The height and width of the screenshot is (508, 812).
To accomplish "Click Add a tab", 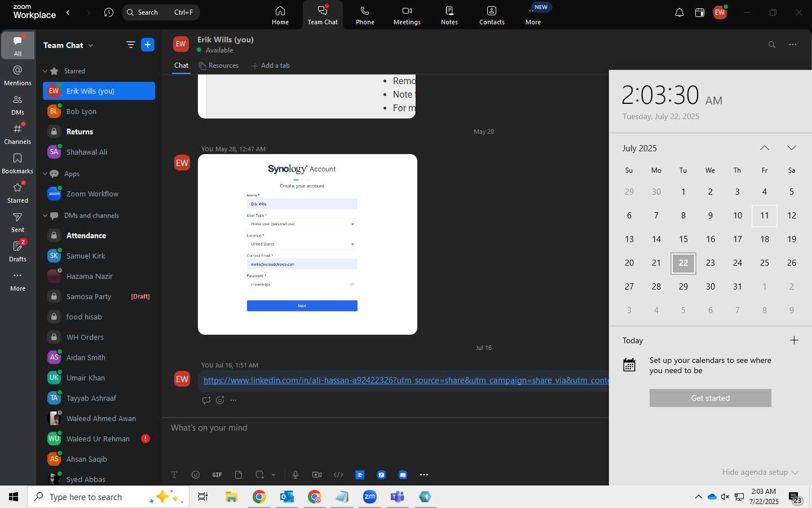I will pos(271,65).
